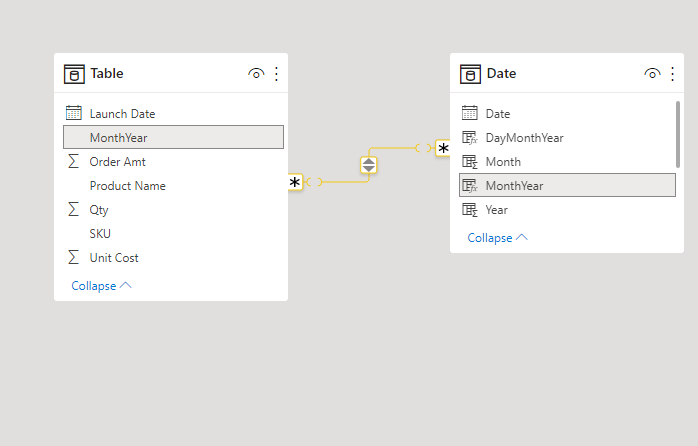Click the sigma icon beside Order Amt

(73, 161)
